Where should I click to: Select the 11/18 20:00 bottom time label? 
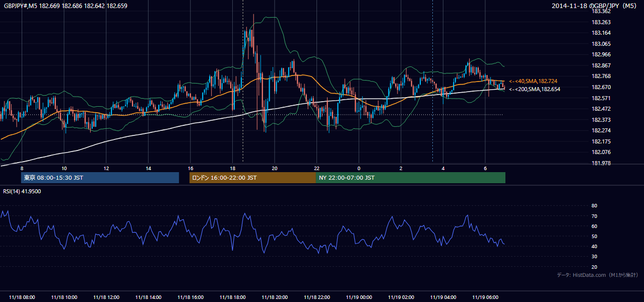click(x=275, y=297)
